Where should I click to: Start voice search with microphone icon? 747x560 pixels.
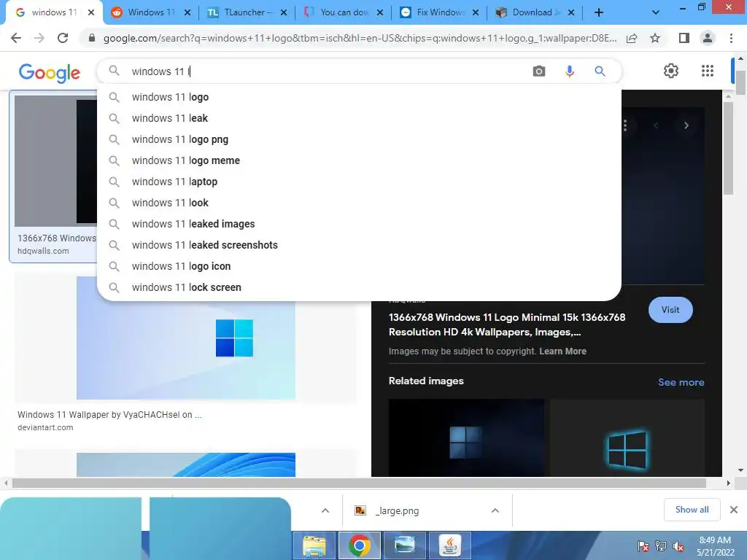point(569,71)
